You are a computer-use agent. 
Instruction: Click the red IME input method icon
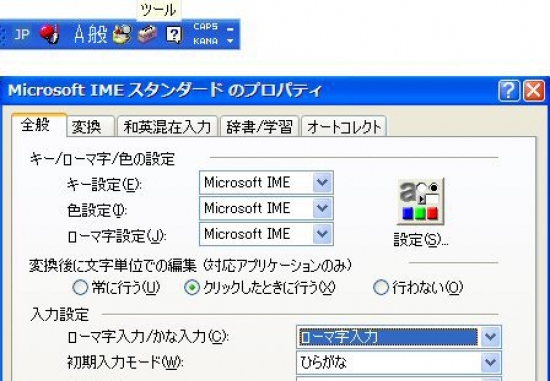pos(50,34)
